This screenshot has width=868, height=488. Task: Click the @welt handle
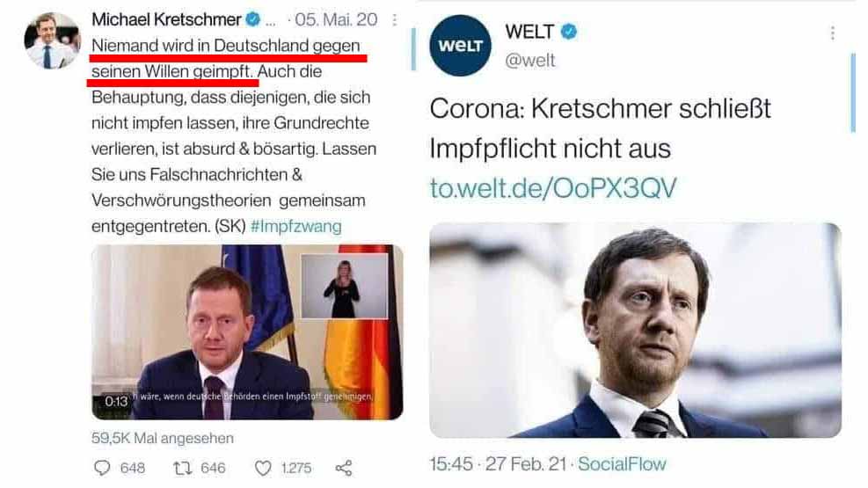click(x=529, y=60)
